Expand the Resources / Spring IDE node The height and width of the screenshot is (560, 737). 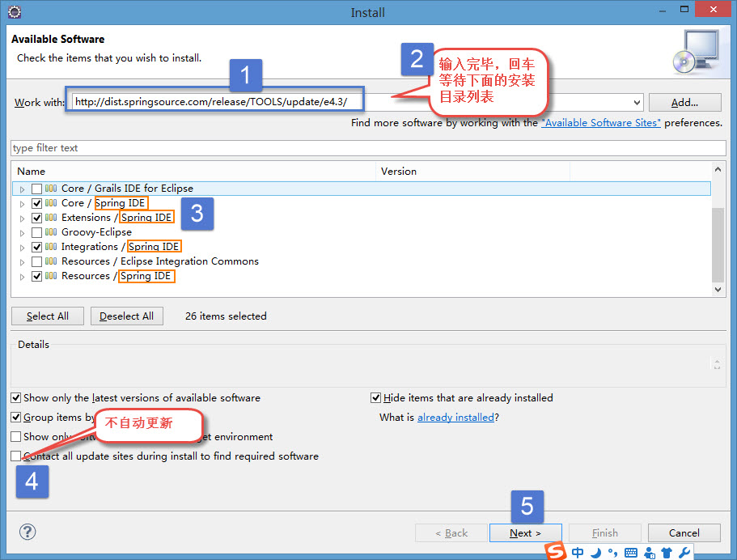click(22, 277)
